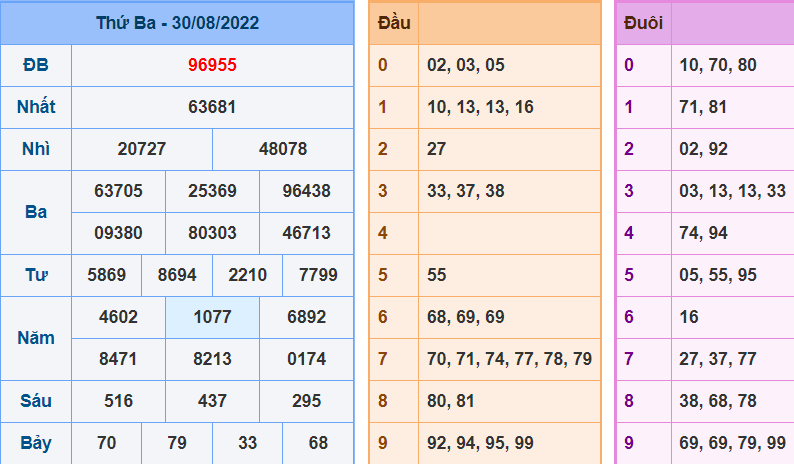
Task: Select seventh prize number 79
Action: [177, 444]
